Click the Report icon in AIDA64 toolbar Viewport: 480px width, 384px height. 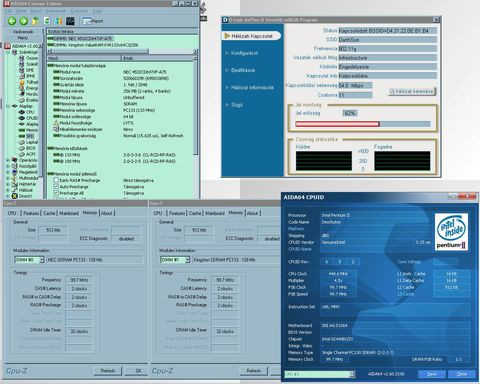(x=93, y=21)
